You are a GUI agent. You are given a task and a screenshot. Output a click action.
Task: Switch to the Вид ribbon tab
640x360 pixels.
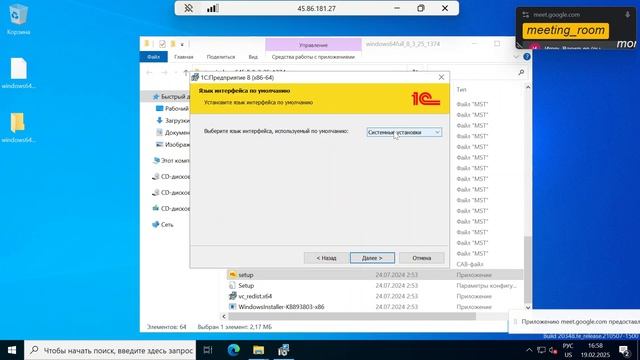click(x=253, y=57)
